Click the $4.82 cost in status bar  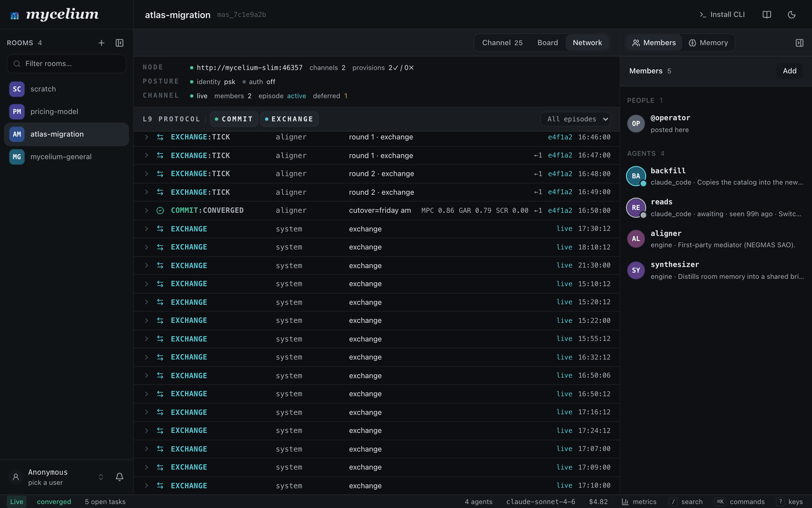[x=598, y=502]
